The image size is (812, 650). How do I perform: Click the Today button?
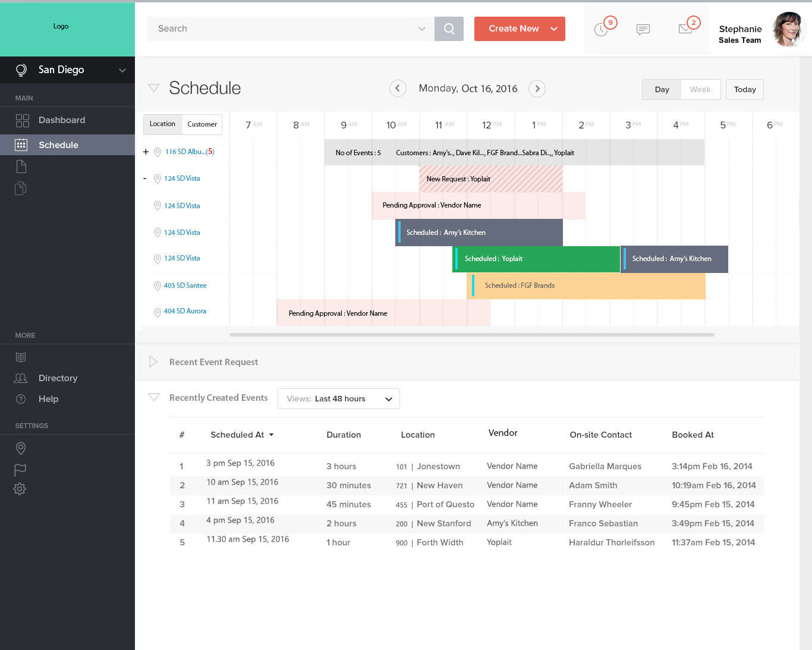pos(744,90)
